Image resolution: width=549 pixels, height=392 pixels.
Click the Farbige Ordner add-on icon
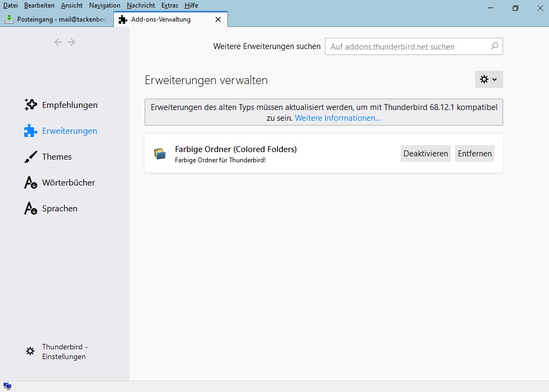click(x=160, y=154)
